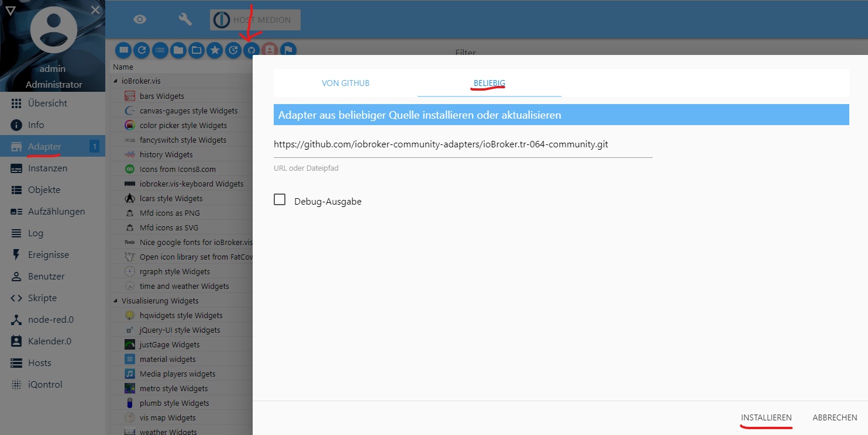Collapse the Visualisierung Widgets group
This screenshot has width=868, height=435.
click(x=115, y=300)
